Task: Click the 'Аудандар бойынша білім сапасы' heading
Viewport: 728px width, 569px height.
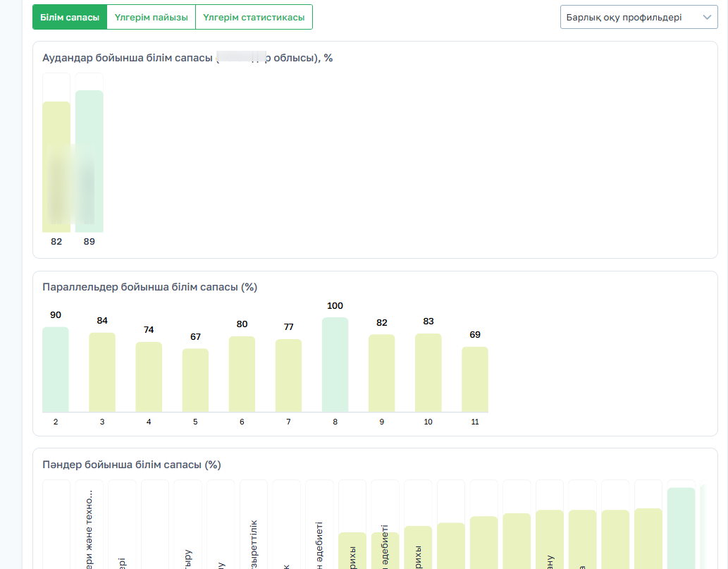Action: 187,58
